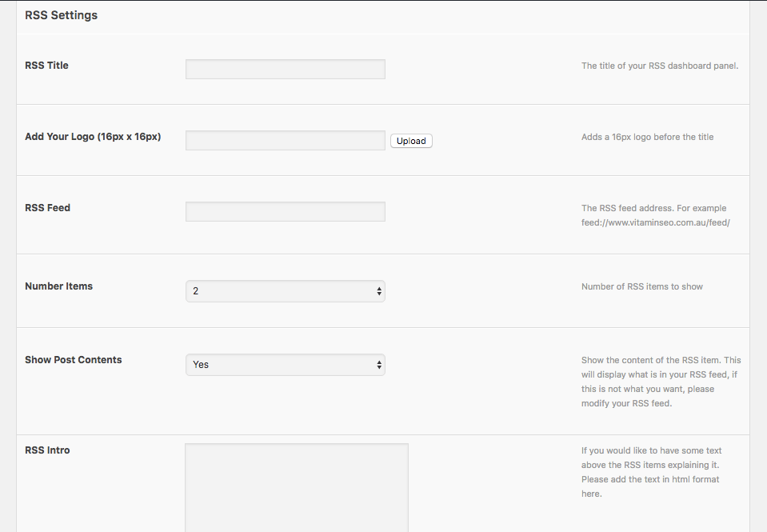The image size is (767, 532).
Task: Click the RSS Settings section heading
Action: click(61, 15)
